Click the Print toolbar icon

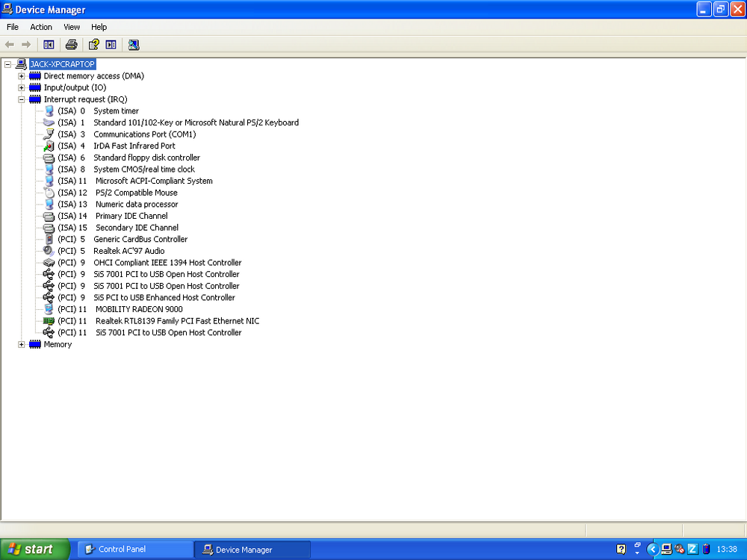tap(72, 45)
